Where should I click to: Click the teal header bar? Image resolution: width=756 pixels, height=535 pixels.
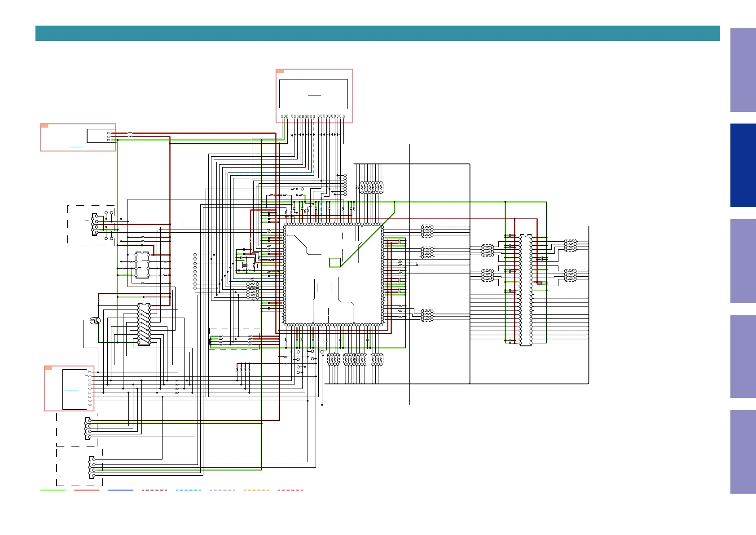click(378, 33)
